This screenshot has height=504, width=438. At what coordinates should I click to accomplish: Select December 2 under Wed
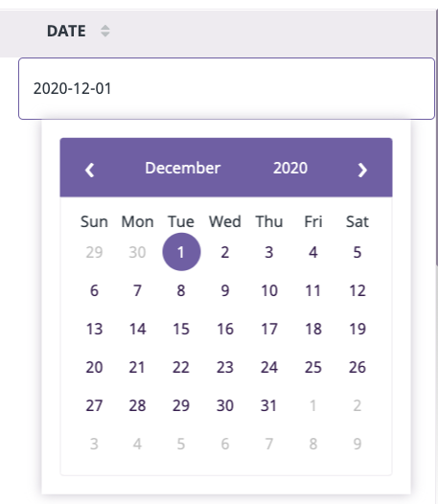click(x=225, y=252)
